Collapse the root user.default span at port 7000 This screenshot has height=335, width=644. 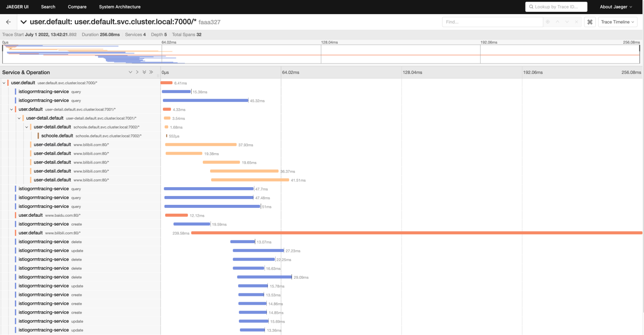point(4,83)
